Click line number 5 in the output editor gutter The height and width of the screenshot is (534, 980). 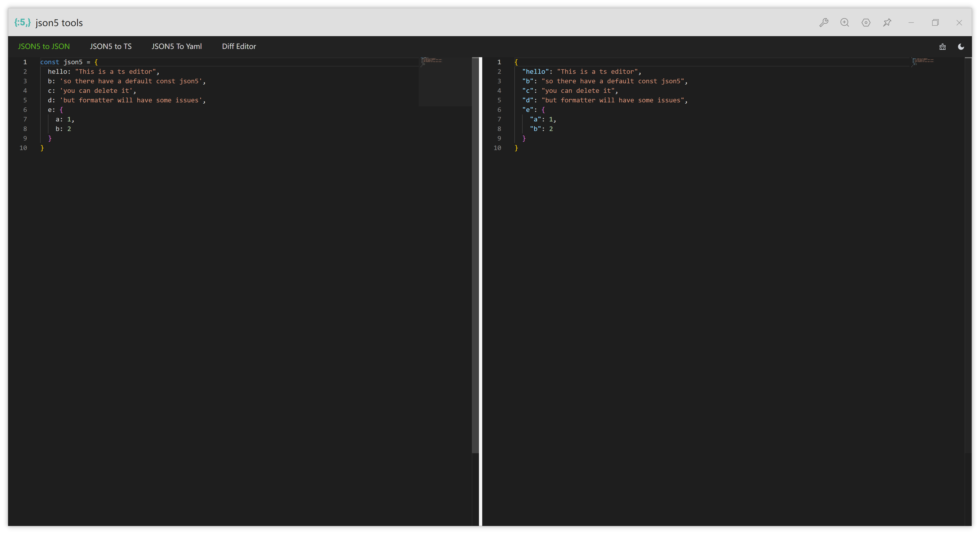click(499, 100)
